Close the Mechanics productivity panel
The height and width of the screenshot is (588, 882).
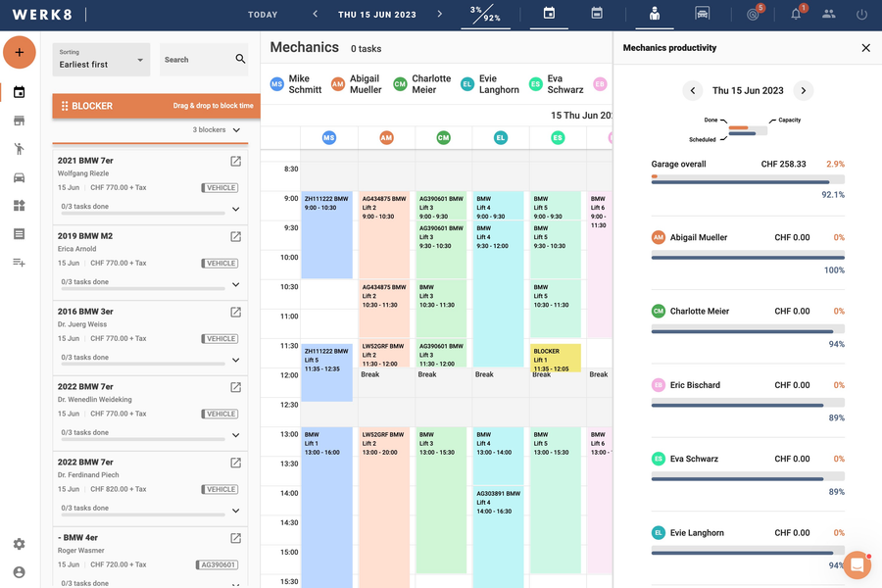coord(865,48)
